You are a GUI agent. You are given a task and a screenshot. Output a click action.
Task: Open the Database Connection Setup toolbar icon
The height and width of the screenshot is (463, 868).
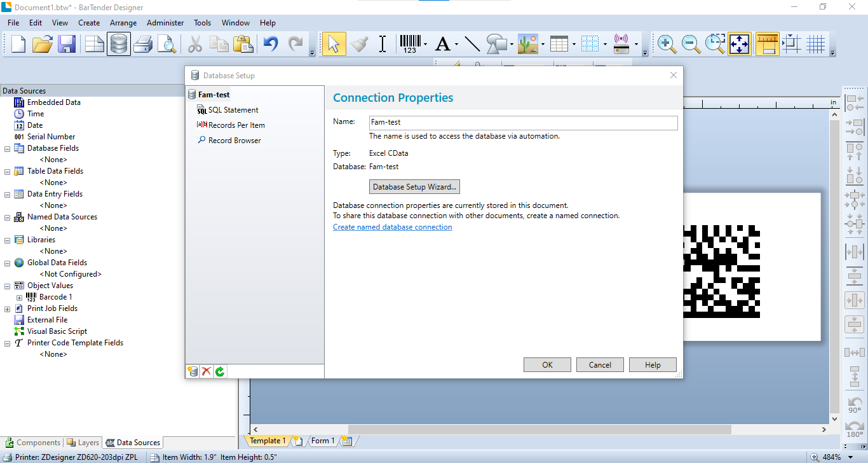pos(119,44)
